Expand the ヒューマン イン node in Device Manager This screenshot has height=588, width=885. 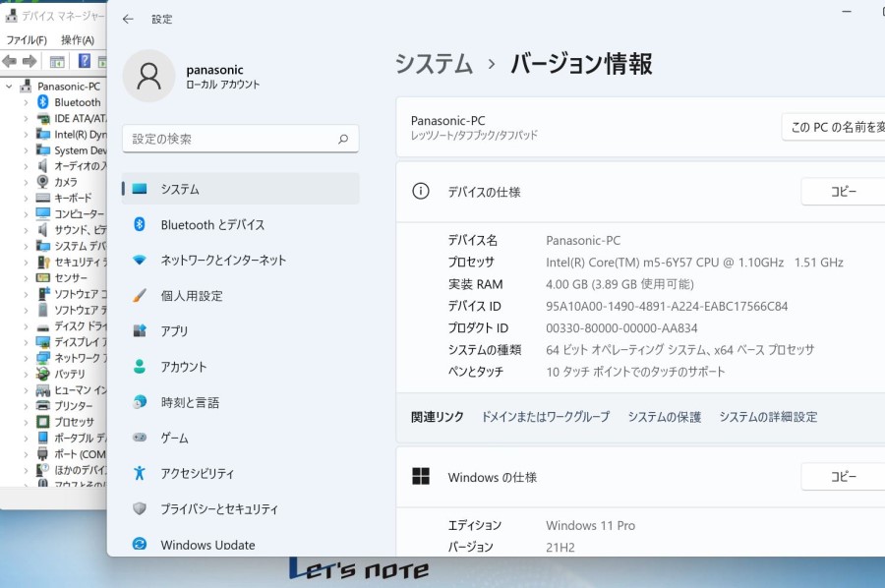click(26, 390)
